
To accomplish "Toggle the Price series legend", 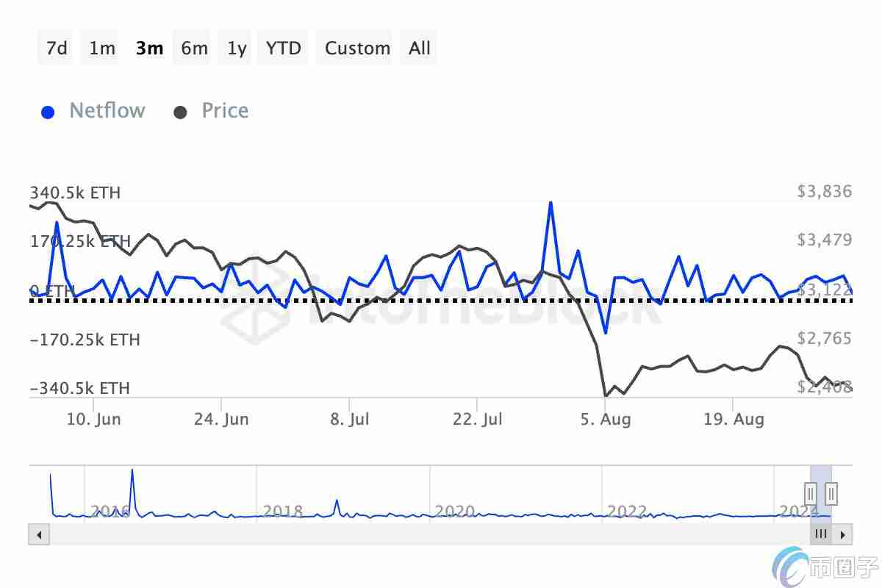I will [x=212, y=111].
